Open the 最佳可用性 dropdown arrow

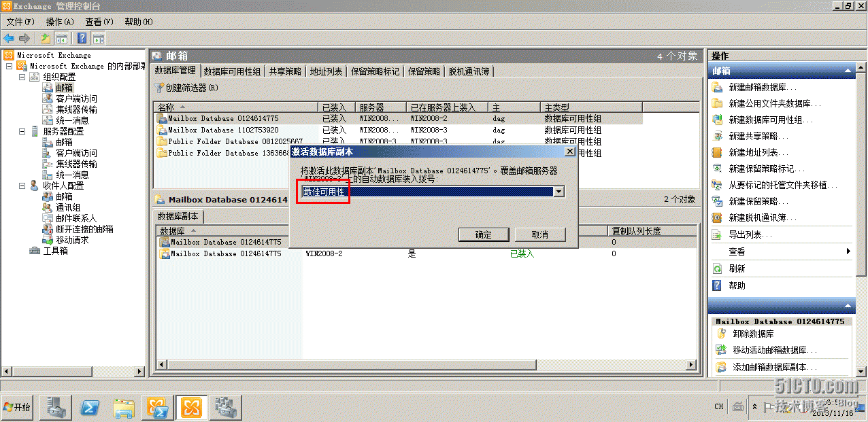[x=558, y=192]
